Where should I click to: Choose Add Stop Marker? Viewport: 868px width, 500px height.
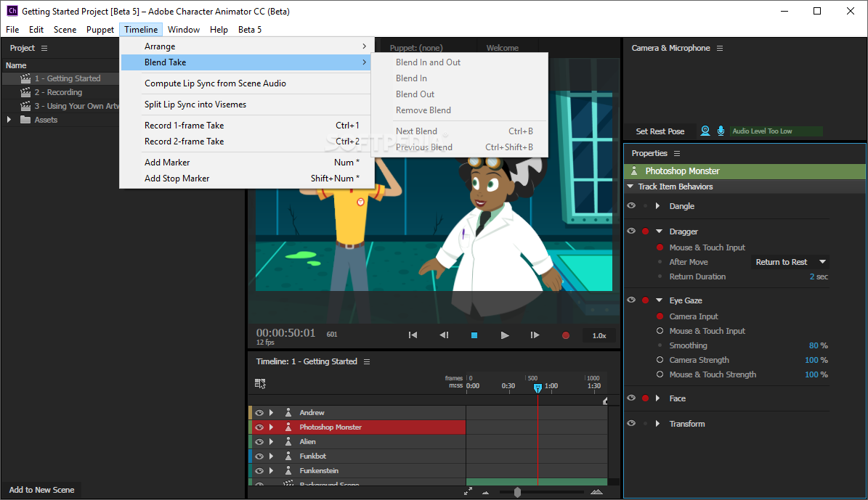[247, 179]
